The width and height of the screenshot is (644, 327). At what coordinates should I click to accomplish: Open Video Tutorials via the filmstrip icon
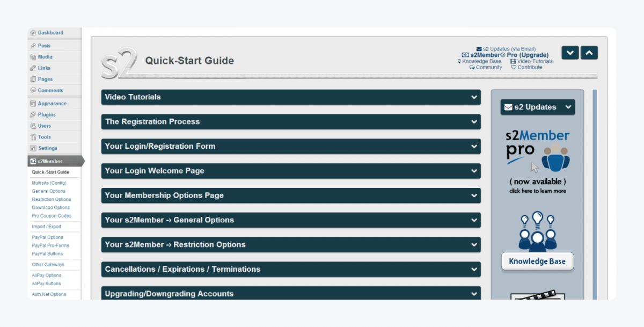point(514,61)
